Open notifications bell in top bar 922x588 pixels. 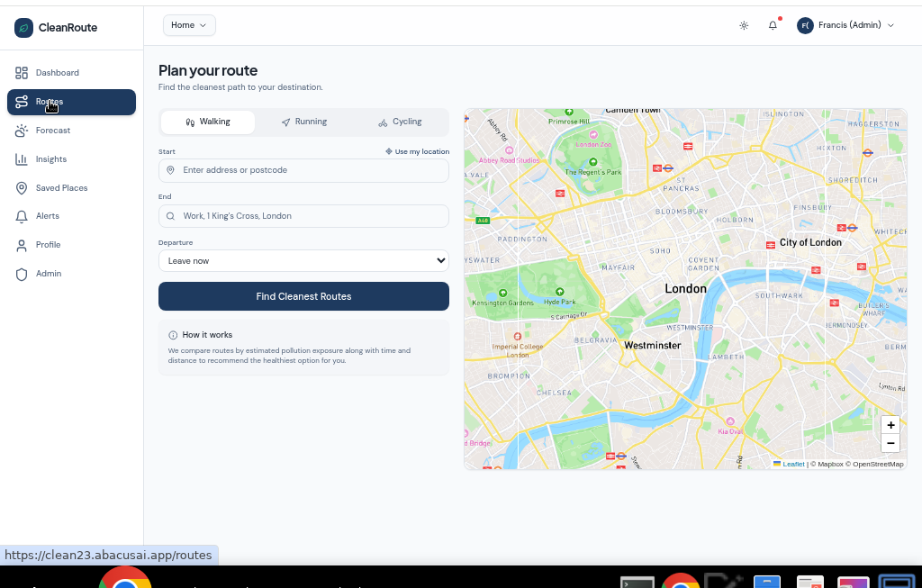[773, 25]
